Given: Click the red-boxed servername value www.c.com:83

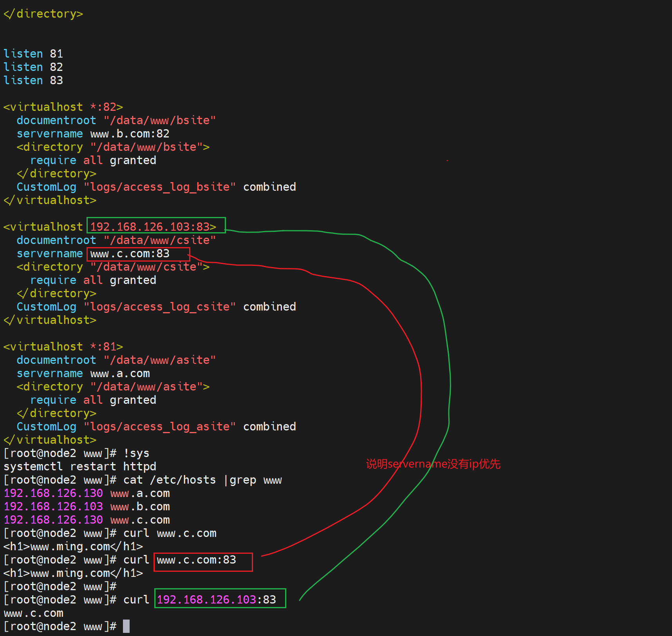Looking at the screenshot, I should click(130, 254).
